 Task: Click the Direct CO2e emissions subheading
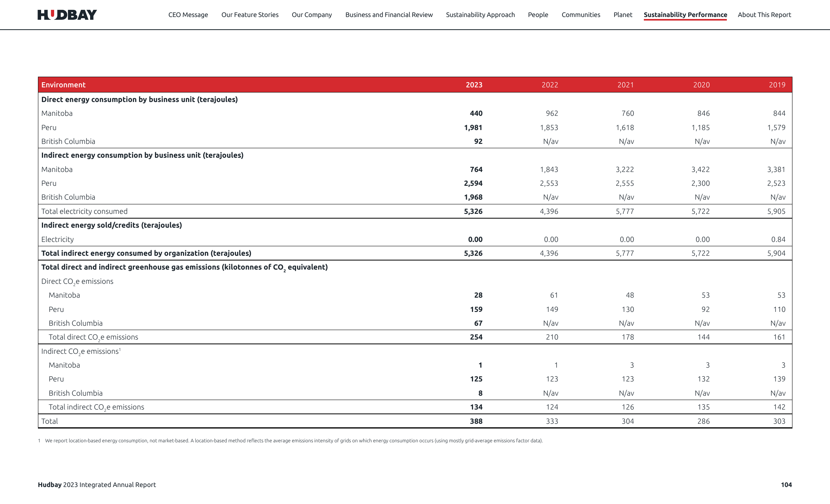click(77, 282)
